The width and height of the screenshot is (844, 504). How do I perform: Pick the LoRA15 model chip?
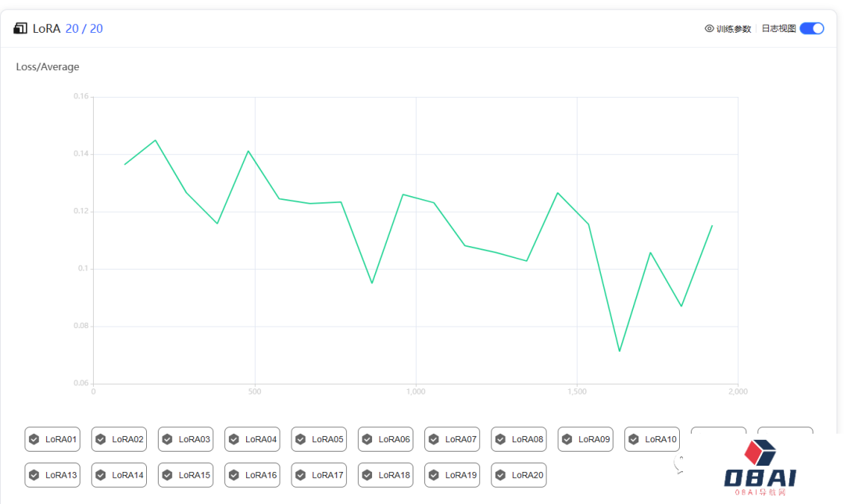185,475
